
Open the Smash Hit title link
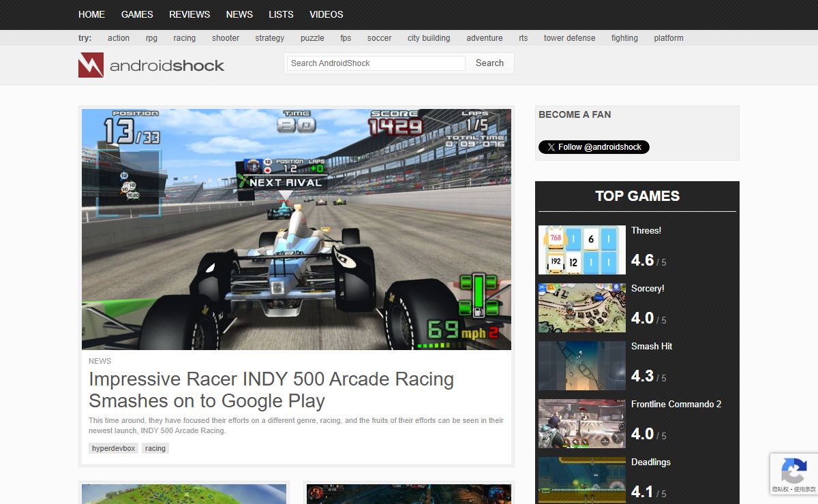[652, 347]
